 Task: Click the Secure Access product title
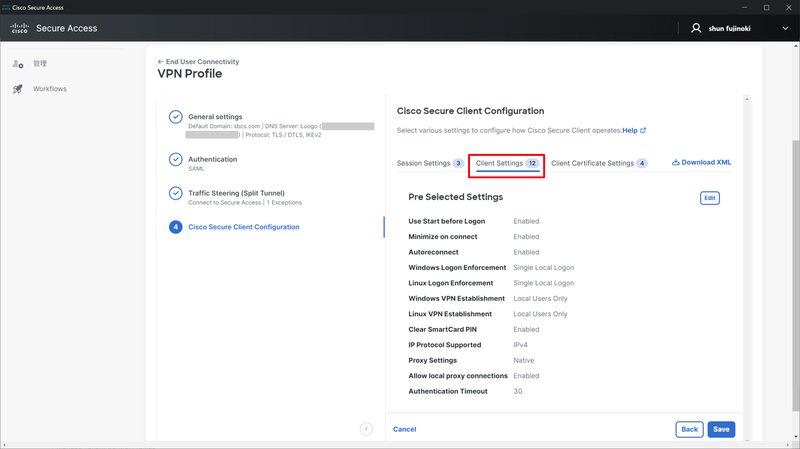(x=66, y=29)
